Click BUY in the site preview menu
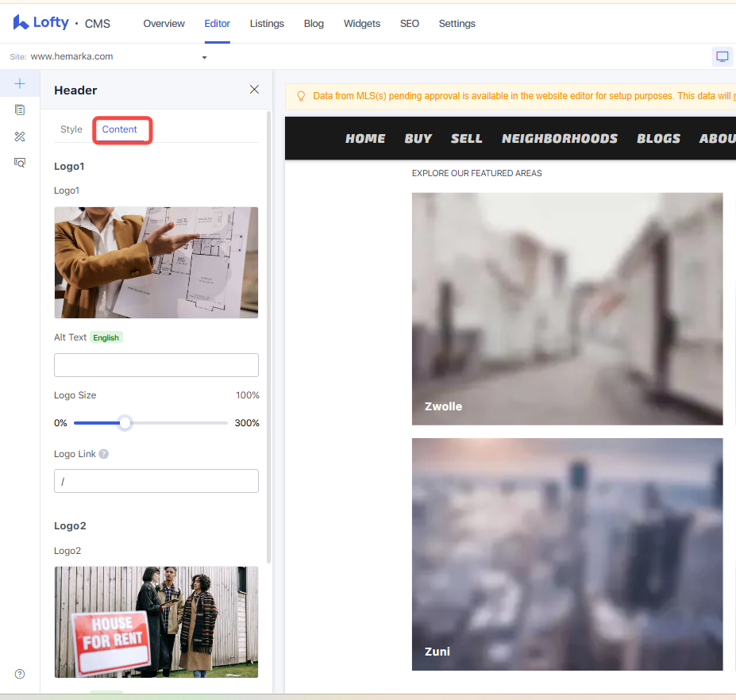736x700 pixels. point(418,139)
